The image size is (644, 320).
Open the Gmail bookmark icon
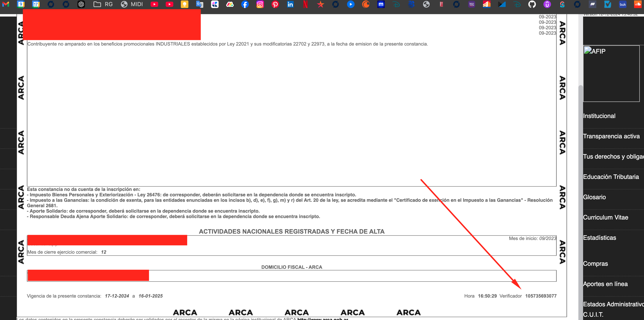click(5, 4)
